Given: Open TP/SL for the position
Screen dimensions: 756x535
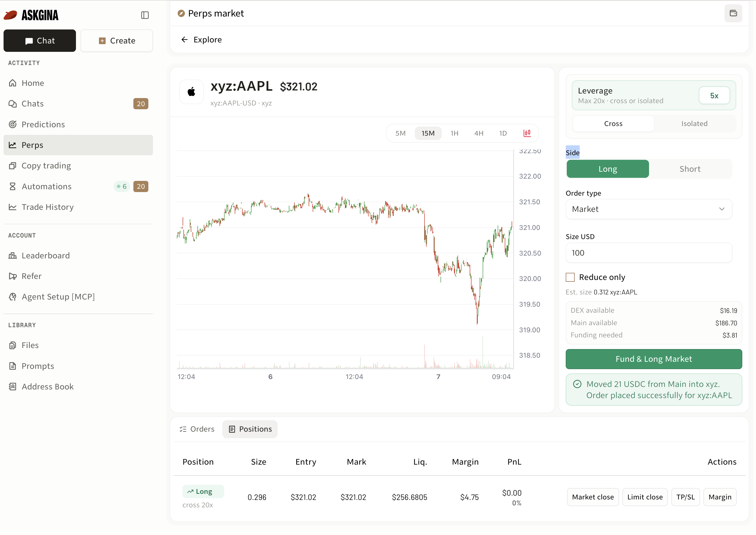Looking at the screenshot, I should [x=685, y=497].
